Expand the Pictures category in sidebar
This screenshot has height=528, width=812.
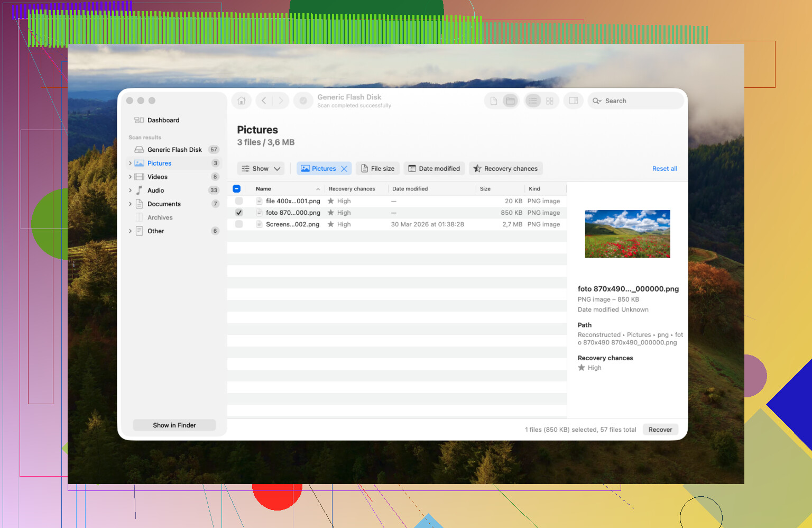[130, 163]
